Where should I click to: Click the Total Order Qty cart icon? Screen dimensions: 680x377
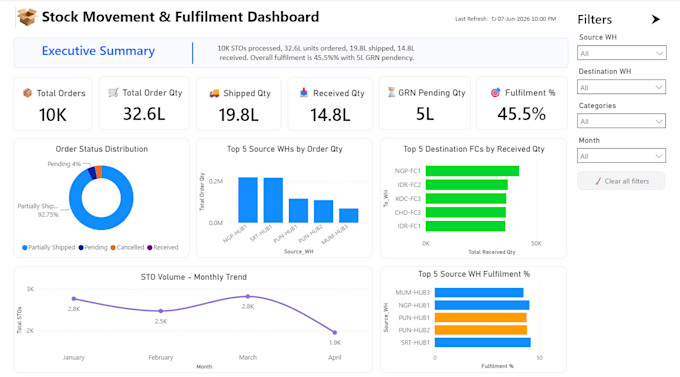(x=113, y=92)
